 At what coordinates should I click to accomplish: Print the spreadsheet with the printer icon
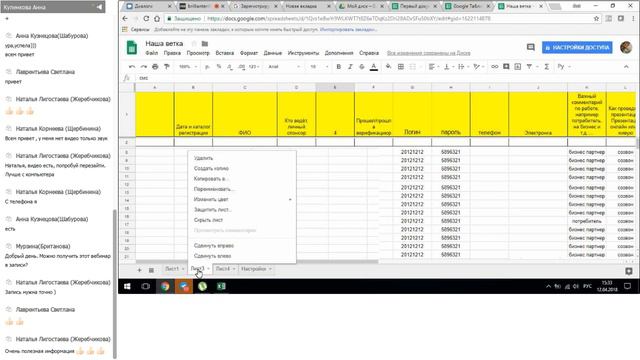pos(155,67)
